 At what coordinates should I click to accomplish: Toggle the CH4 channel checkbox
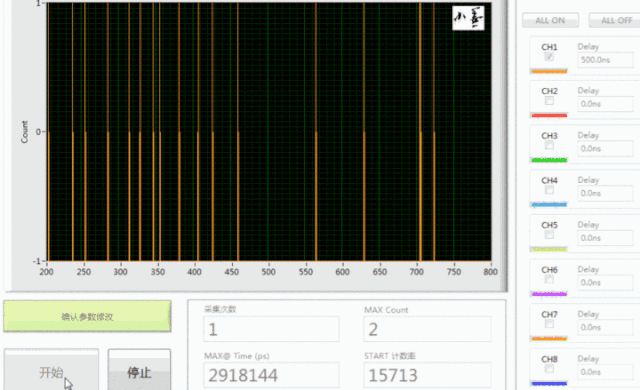pyautogui.click(x=549, y=190)
